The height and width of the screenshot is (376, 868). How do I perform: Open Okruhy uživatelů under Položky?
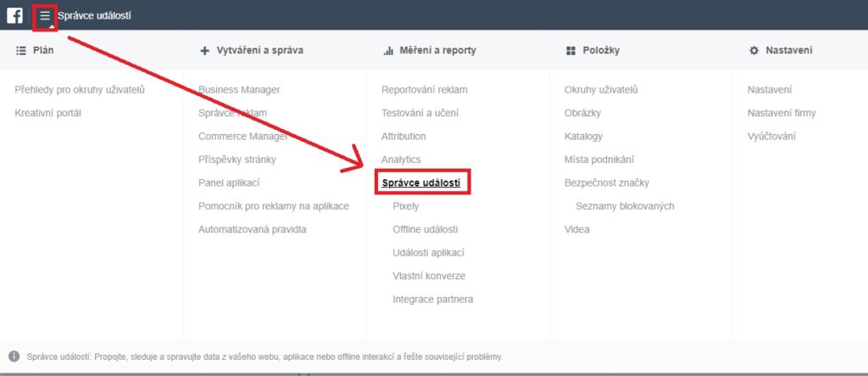[x=601, y=89]
